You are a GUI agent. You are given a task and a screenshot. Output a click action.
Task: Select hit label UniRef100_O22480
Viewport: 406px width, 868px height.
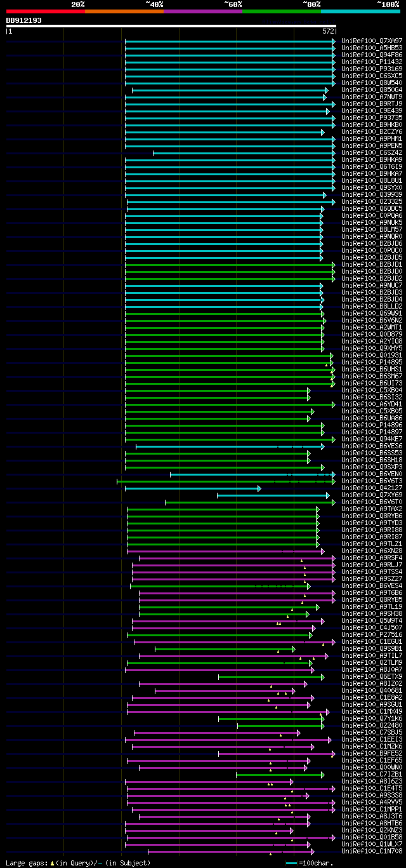click(372, 725)
